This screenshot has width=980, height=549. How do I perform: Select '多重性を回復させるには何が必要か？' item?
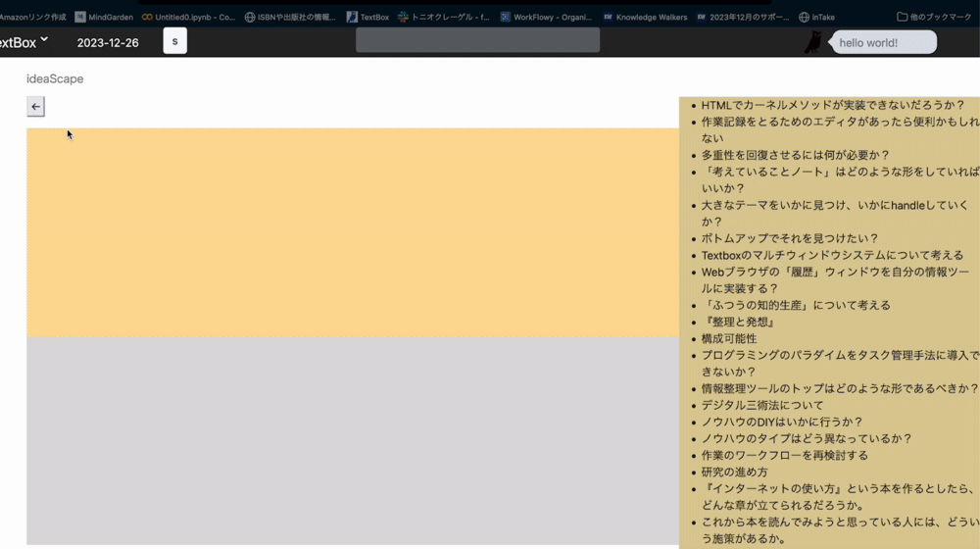[x=795, y=155]
